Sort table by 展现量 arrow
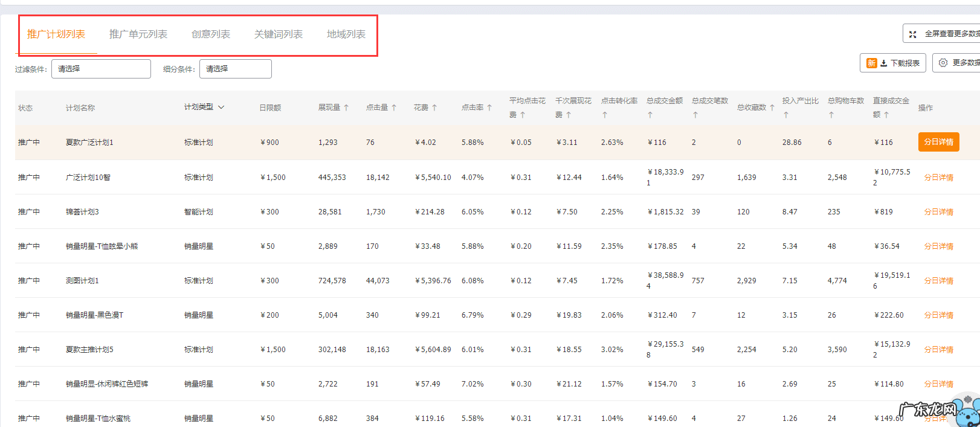This screenshot has width=980, height=427. point(346,108)
